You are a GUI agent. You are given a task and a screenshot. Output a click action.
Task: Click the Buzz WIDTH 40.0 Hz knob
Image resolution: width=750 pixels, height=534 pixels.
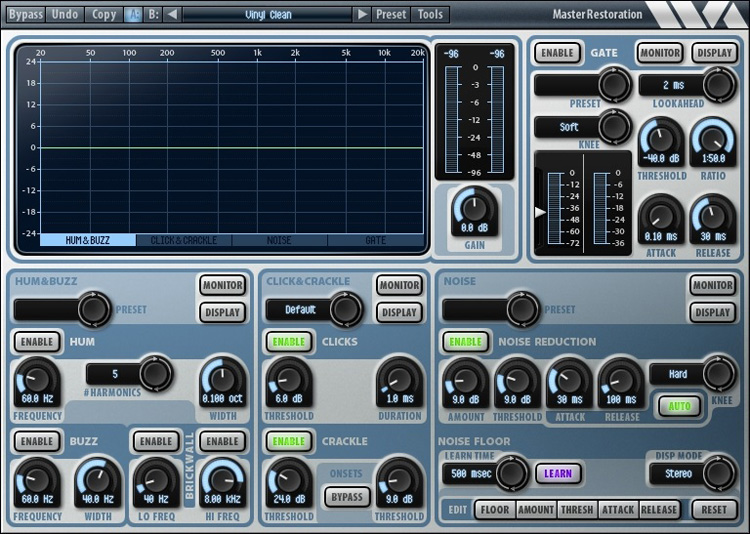click(98, 482)
